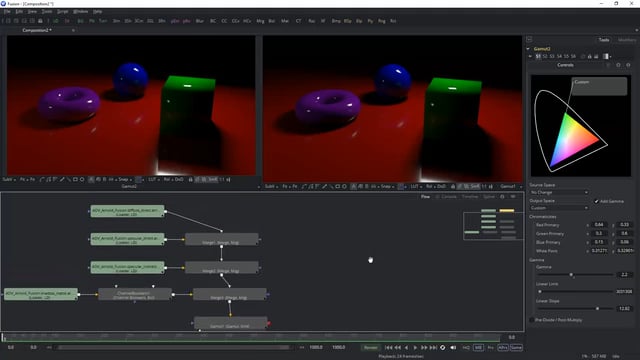Image resolution: width=640 pixels, height=360 pixels.
Task: Add a Resize (Rsz) tool from toolbar
Action: [x=311, y=21]
